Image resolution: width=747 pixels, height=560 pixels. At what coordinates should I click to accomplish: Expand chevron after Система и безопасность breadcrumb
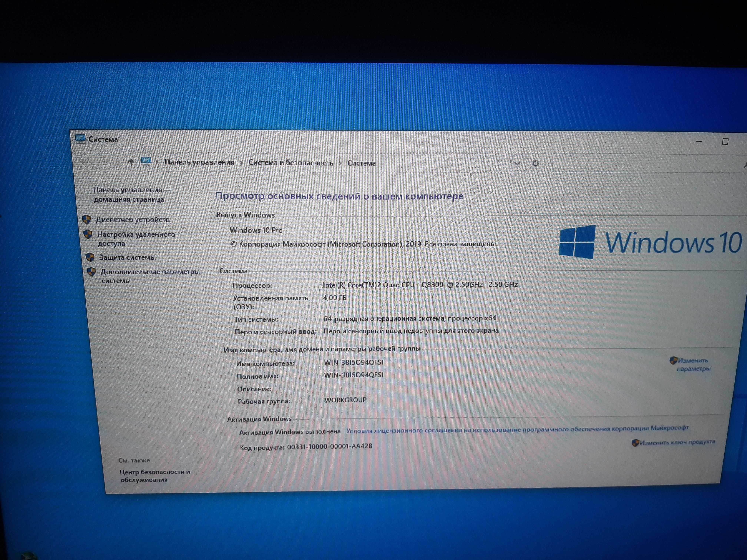tap(340, 163)
